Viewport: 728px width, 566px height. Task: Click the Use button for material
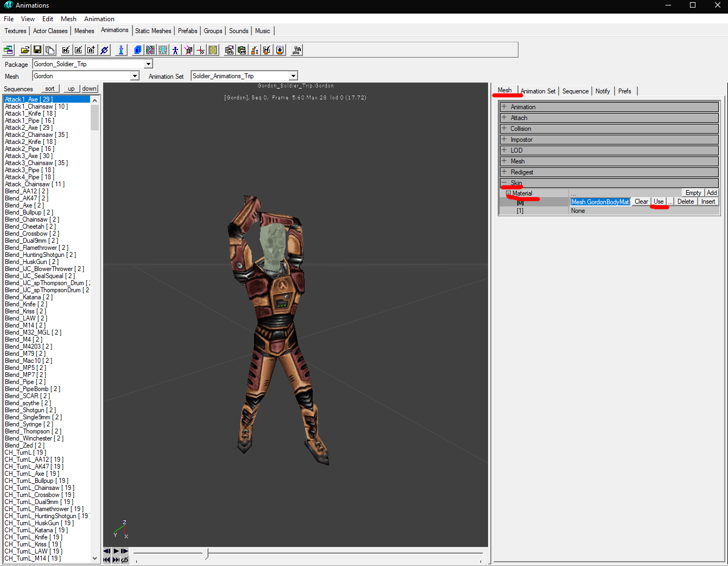pyautogui.click(x=659, y=202)
